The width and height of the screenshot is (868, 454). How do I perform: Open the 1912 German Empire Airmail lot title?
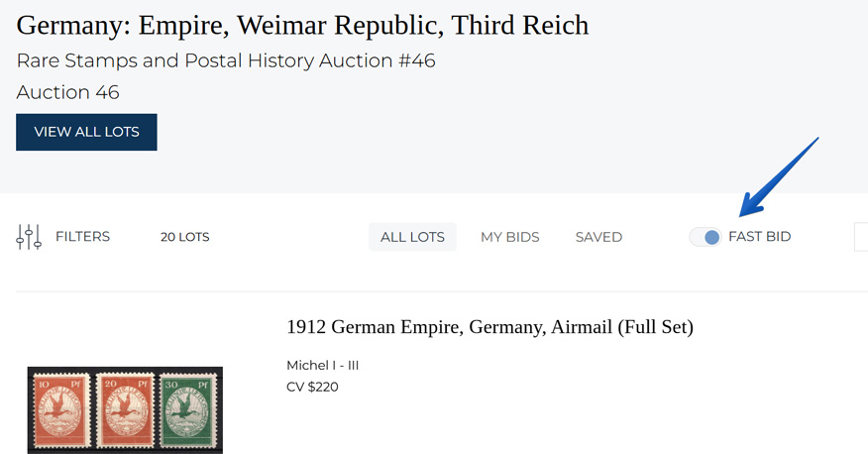(x=489, y=327)
